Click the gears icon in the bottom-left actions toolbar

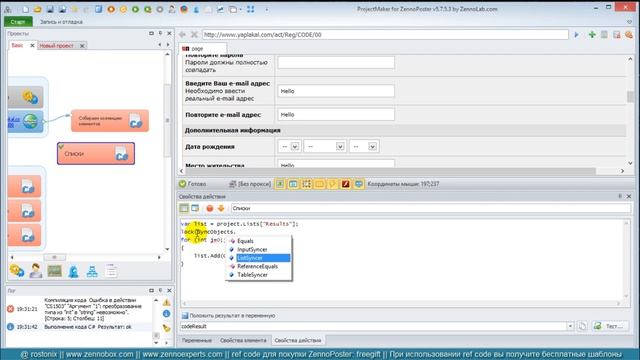tap(17, 271)
